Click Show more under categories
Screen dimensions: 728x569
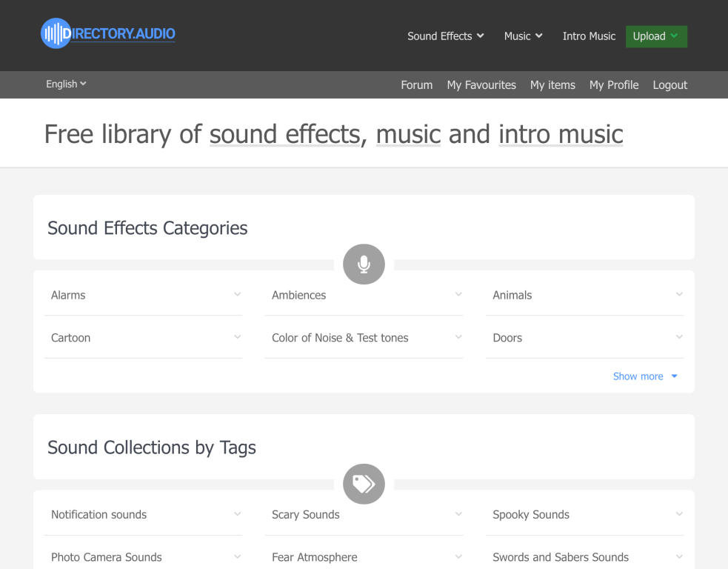pos(645,376)
